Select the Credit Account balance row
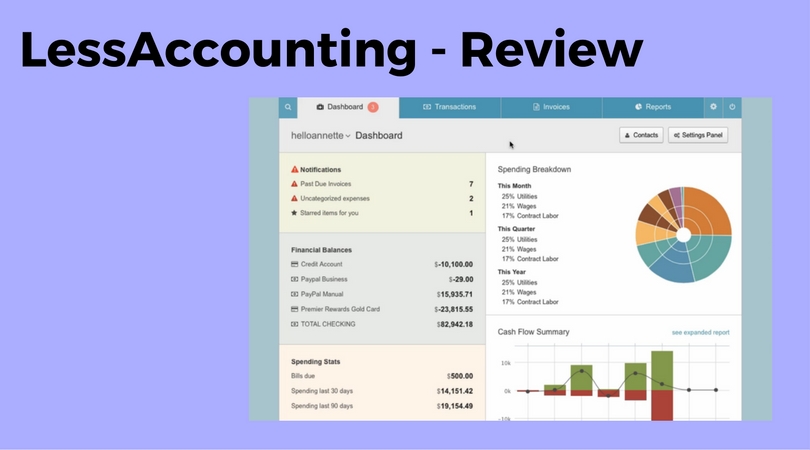 click(382, 264)
